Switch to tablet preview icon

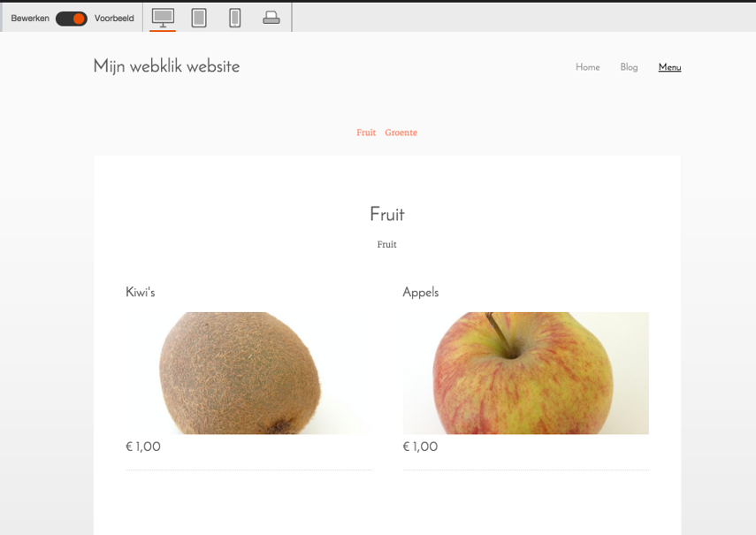(199, 18)
